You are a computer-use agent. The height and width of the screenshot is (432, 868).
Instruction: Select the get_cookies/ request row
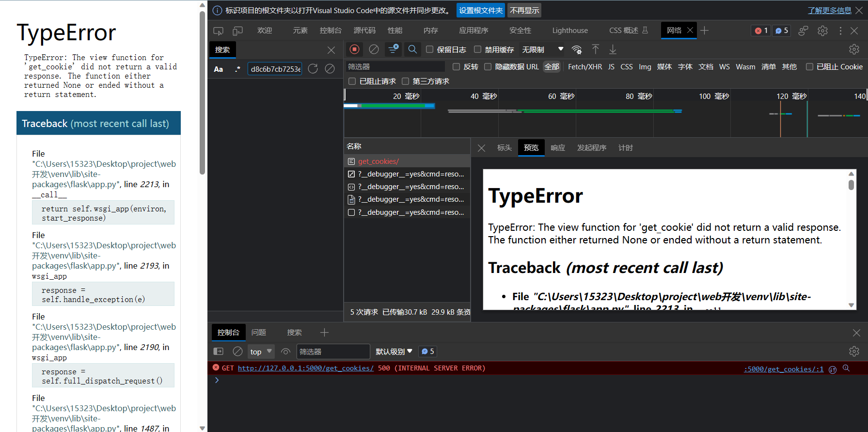pyautogui.click(x=407, y=161)
